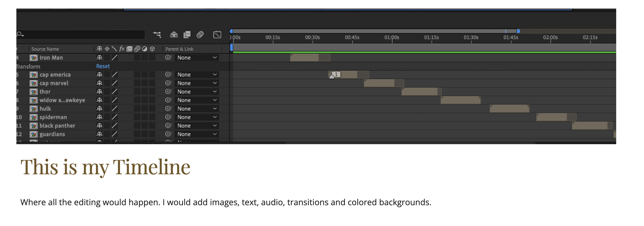Click the Source Name column header
Viewport: 644px width, 226px height.
[x=45, y=49]
